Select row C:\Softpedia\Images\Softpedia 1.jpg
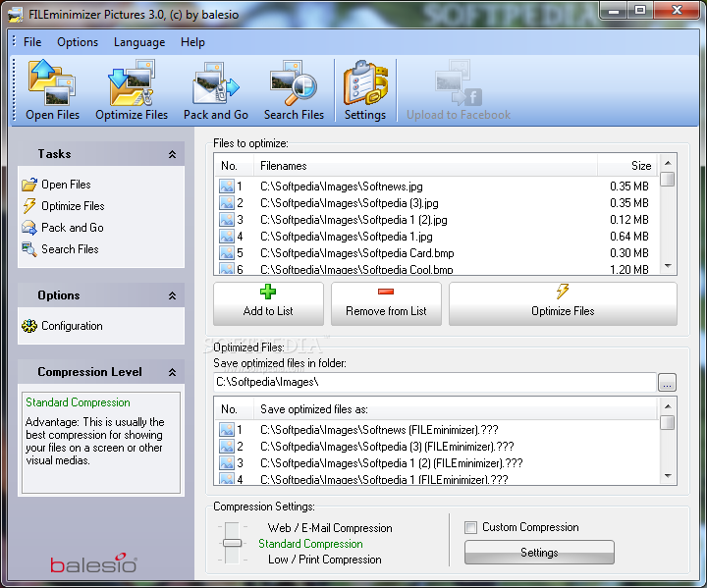This screenshot has width=707, height=588. [436, 237]
